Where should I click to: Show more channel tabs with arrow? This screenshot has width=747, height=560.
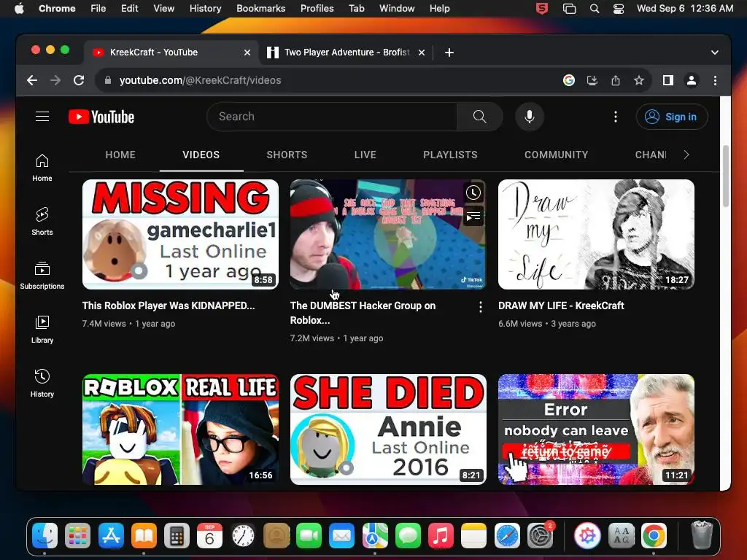[x=686, y=155]
